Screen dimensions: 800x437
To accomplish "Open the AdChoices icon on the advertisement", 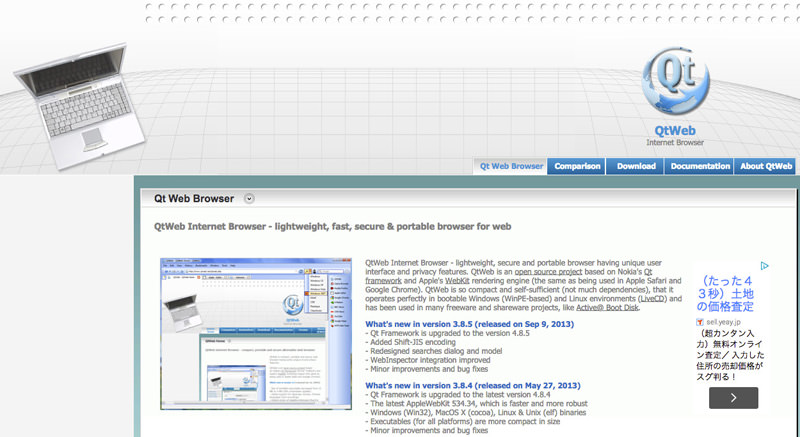I will (x=764, y=266).
